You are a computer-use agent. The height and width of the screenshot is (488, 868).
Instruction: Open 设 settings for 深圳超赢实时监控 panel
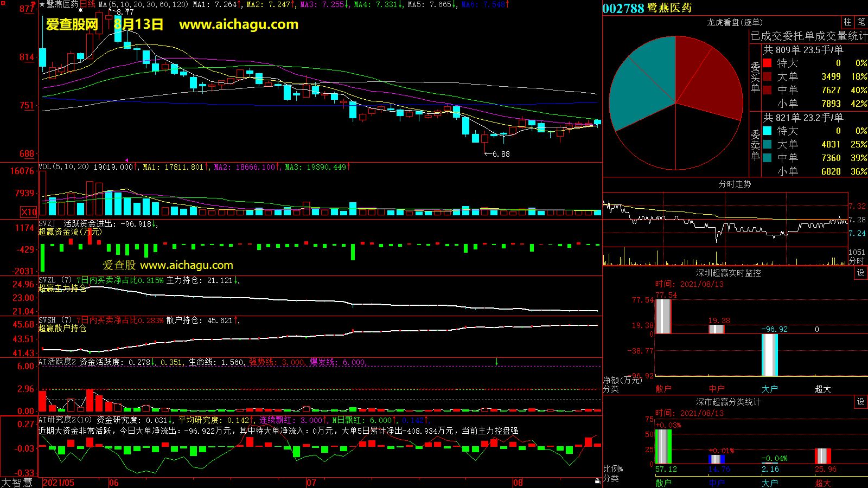pyautogui.click(x=861, y=273)
